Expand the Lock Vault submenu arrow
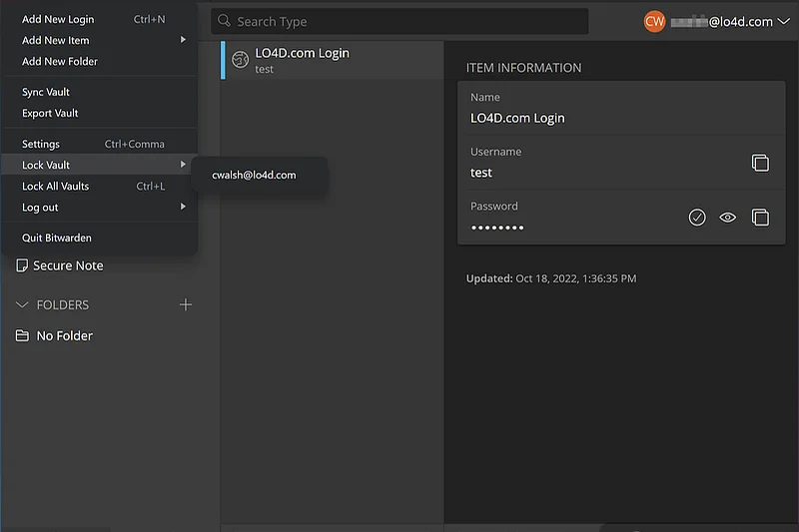 (183, 165)
